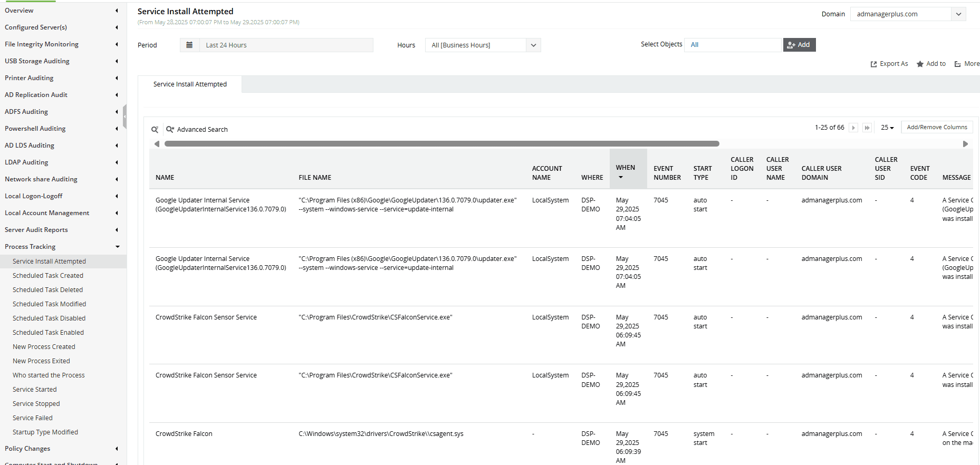The height and width of the screenshot is (465, 980).
Task: Change rows per page from 25
Action: [887, 128]
